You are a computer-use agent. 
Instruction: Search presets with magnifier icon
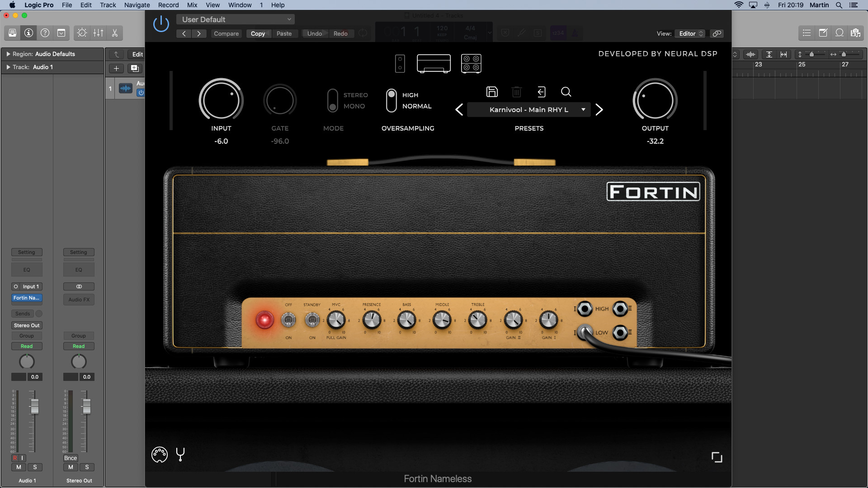click(x=566, y=92)
